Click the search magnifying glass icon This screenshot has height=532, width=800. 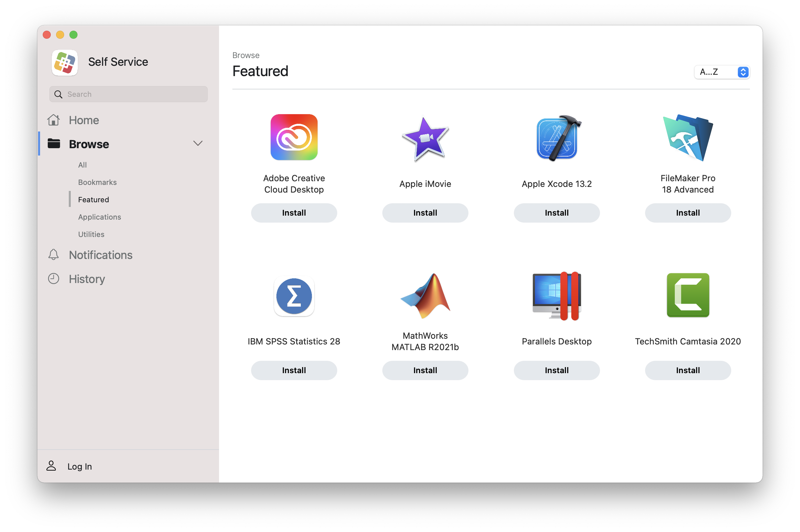click(58, 94)
